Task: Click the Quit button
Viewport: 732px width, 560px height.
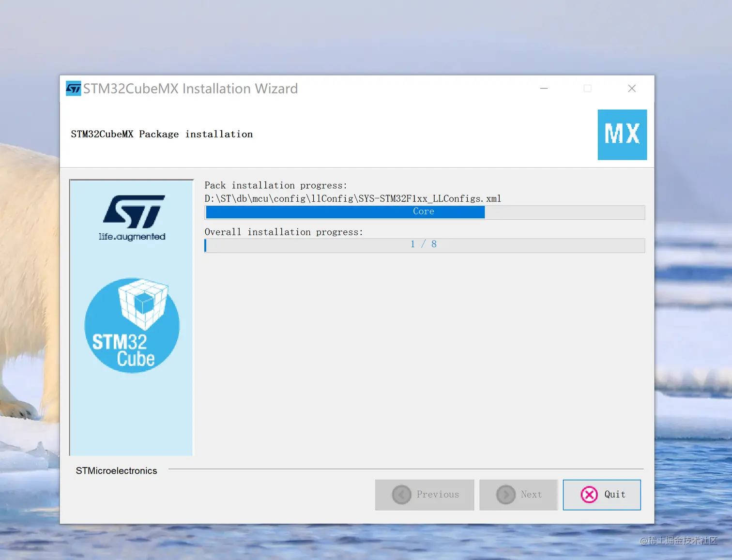Action: 602,495
